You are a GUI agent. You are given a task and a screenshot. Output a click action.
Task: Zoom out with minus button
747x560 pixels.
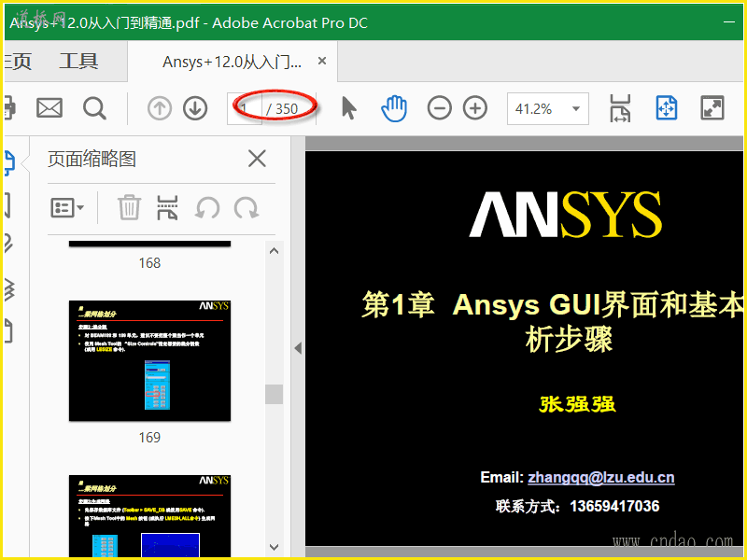(439, 108)
